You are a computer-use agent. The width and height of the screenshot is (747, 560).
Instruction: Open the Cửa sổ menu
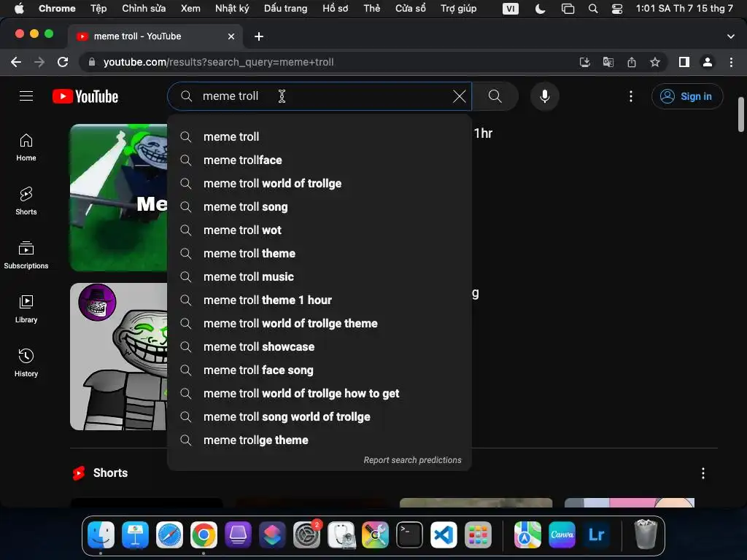tap(411, 8)
